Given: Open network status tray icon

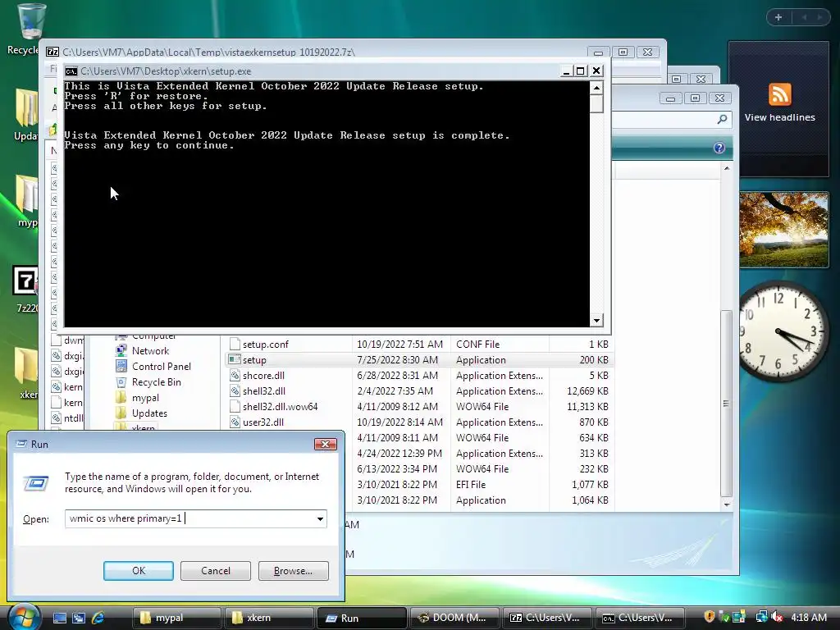Looking at the screenshot, I should click(x=761, y=617).
